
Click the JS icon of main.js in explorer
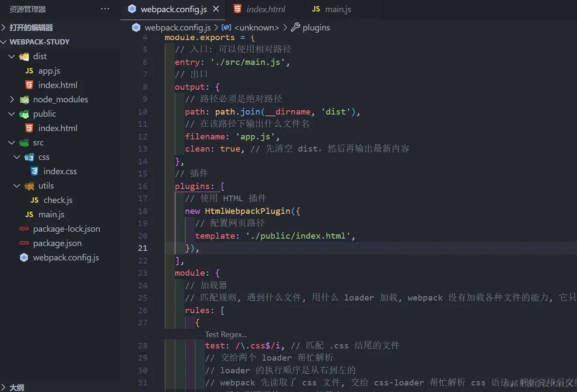click(29, 214)
